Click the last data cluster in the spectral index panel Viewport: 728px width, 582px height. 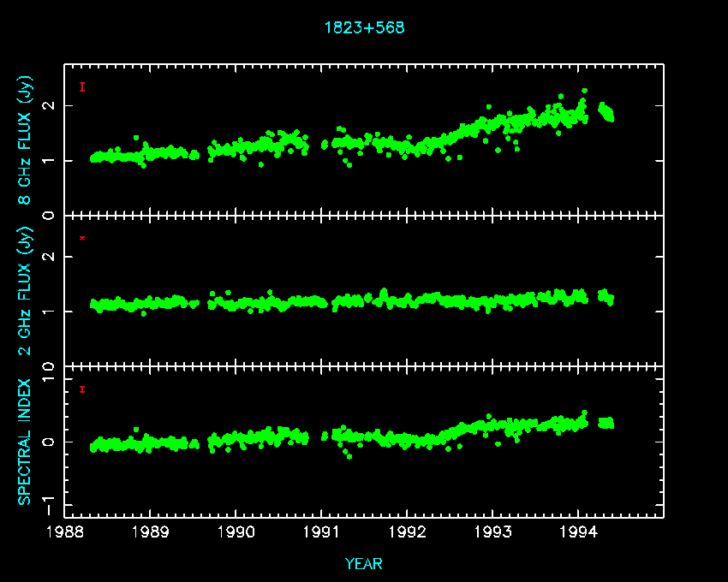pos(606,423)
